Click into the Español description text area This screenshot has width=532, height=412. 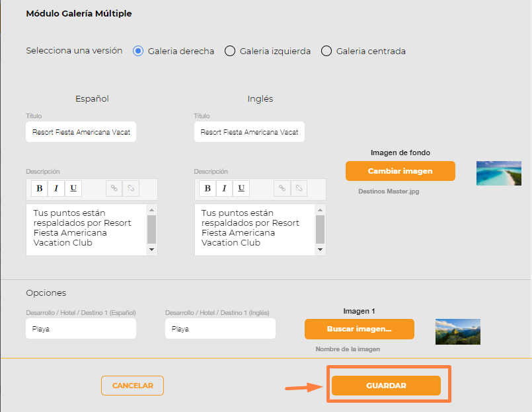[x=87, y=230]
